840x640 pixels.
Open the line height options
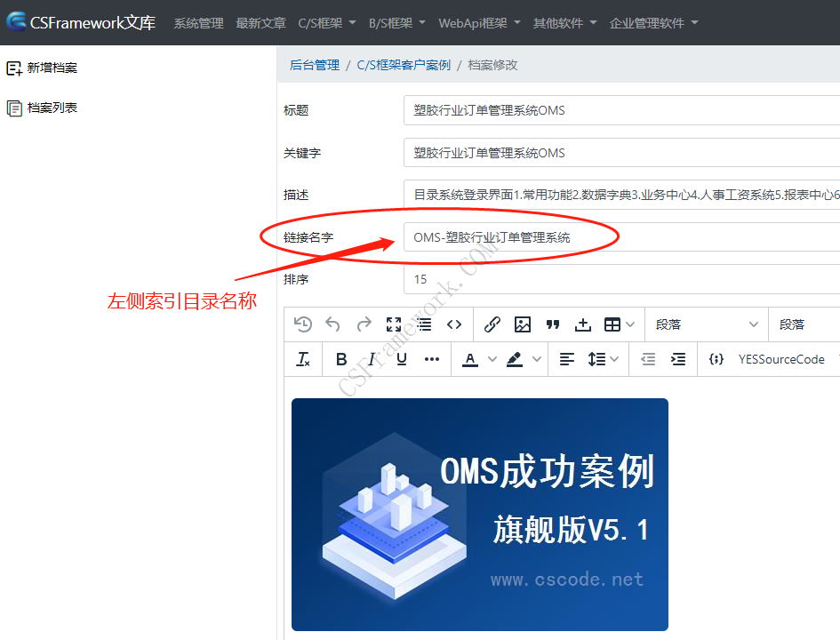pyautogui.click(x=596, y=359)
